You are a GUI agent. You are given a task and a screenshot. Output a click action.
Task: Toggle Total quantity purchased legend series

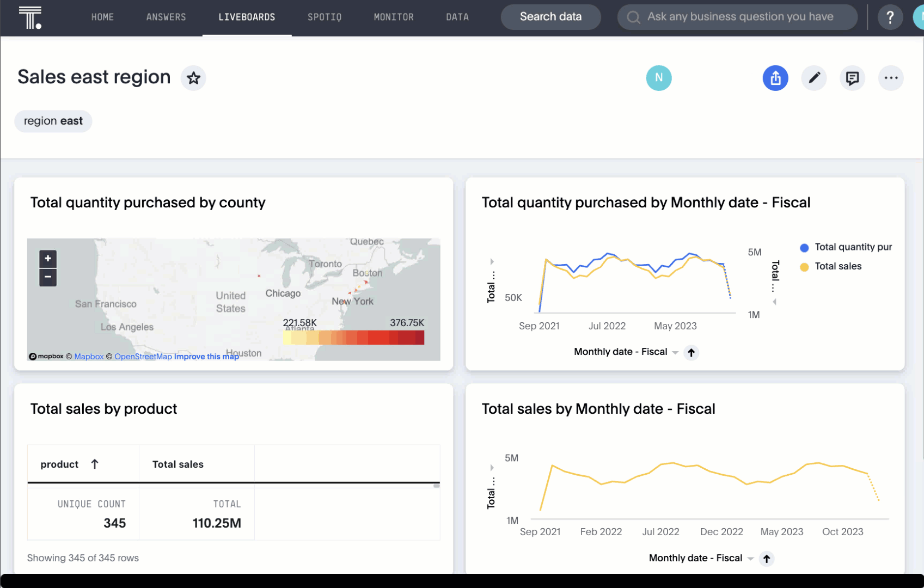(847, 247)
